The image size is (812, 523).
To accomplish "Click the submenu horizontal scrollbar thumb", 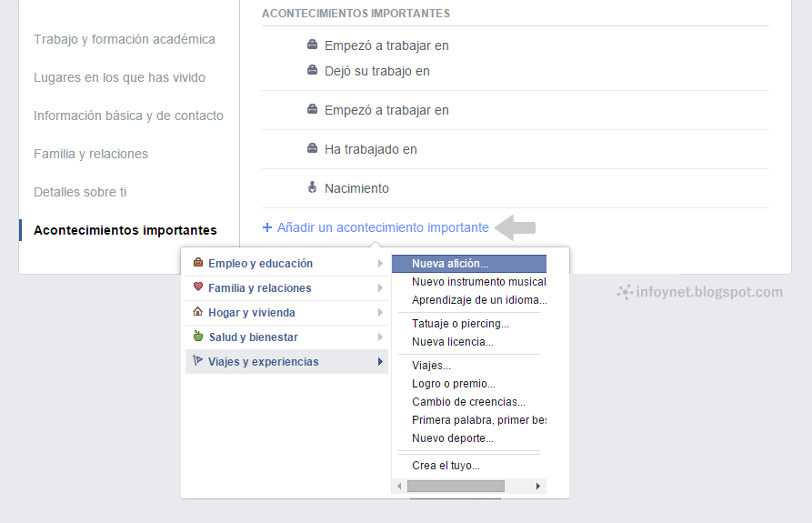I will [x=456, y=487].
